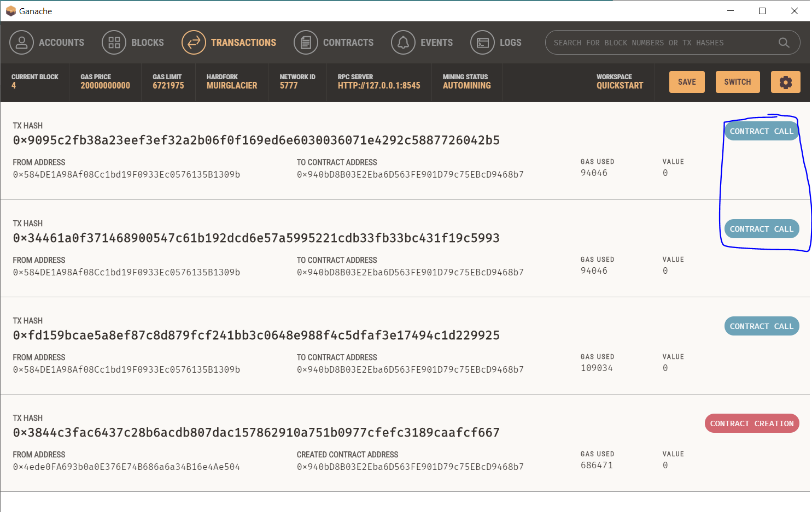Click gas used 109034 value
The image size is (812, 512).
(x=597, y=368)
